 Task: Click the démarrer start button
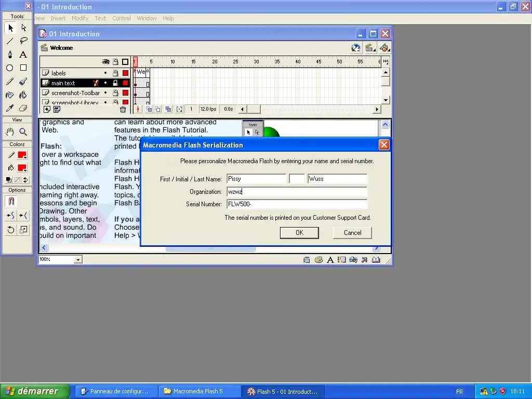[x=35, y=391]
